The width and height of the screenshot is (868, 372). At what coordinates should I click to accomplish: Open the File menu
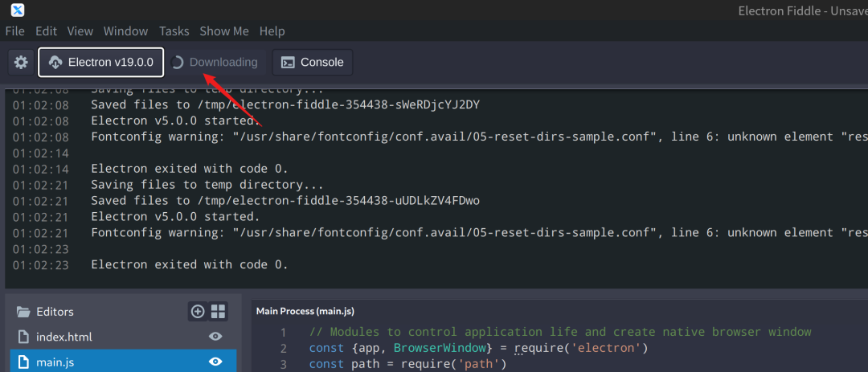(15, 31)
